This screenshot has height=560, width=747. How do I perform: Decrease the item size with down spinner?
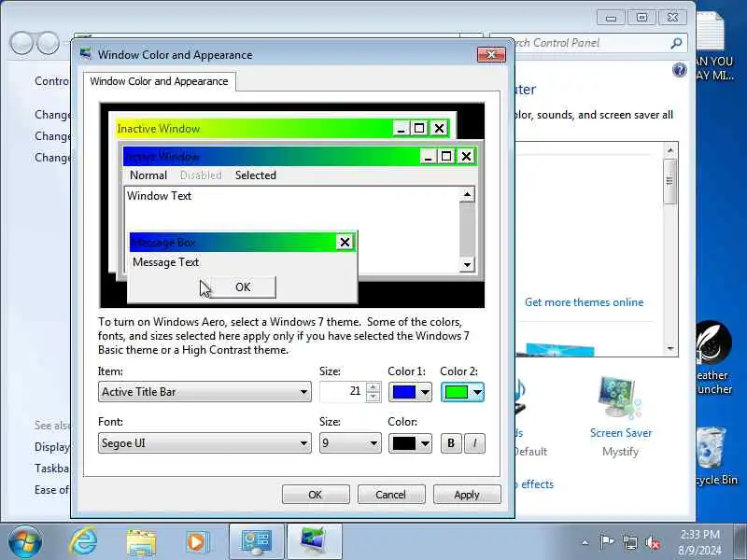[x=373, y=397]
